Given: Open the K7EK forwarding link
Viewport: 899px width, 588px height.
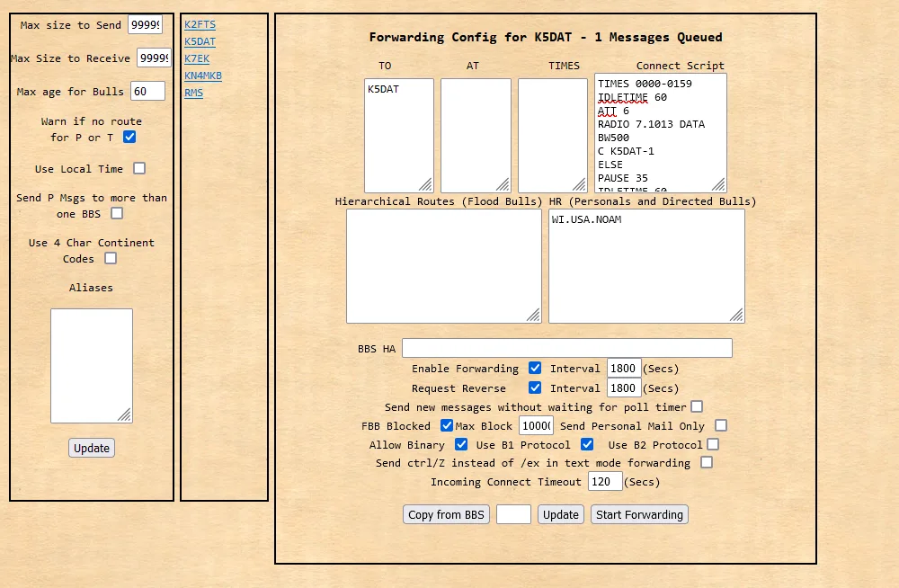Looking at the screenshot, I should click(x=197, y=58).
